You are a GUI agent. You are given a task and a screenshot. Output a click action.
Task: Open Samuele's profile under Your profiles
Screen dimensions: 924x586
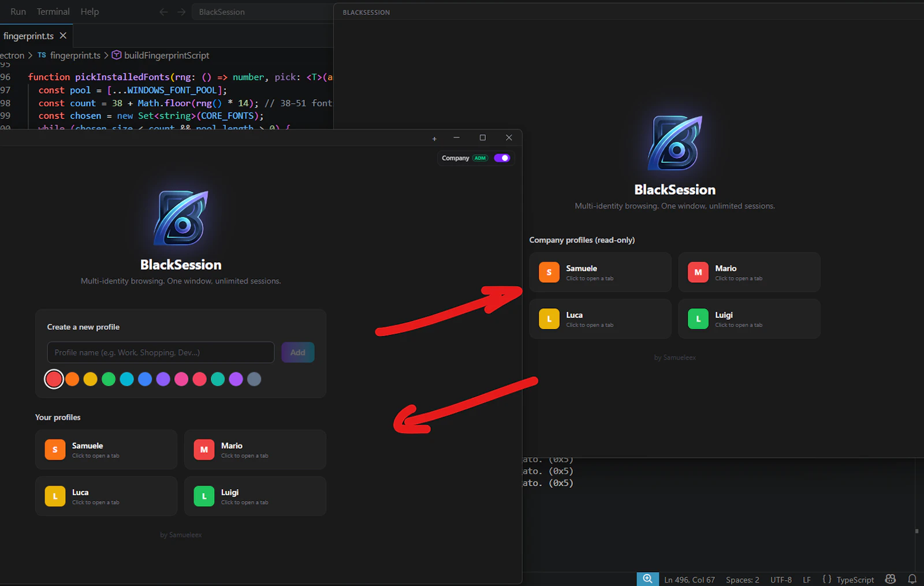click(106, 450)
